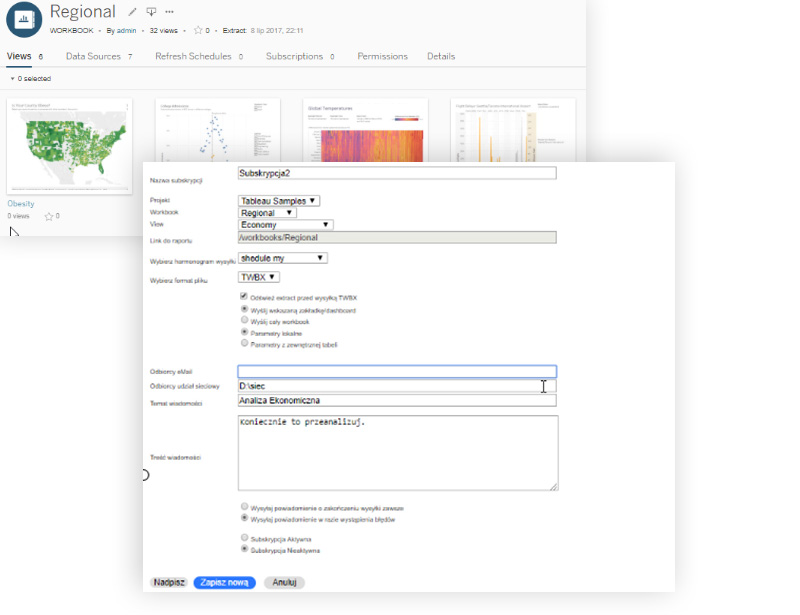Choose parameters from external table radio

(244, 343)
